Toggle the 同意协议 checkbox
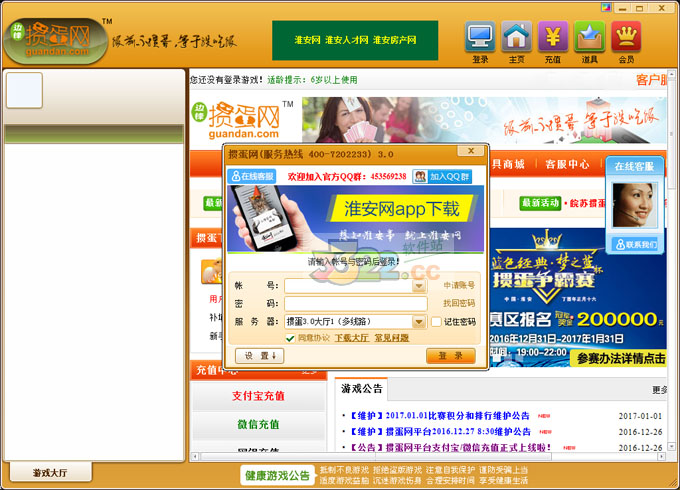Viewport: 680px width, 490px height. coord(290,338)
